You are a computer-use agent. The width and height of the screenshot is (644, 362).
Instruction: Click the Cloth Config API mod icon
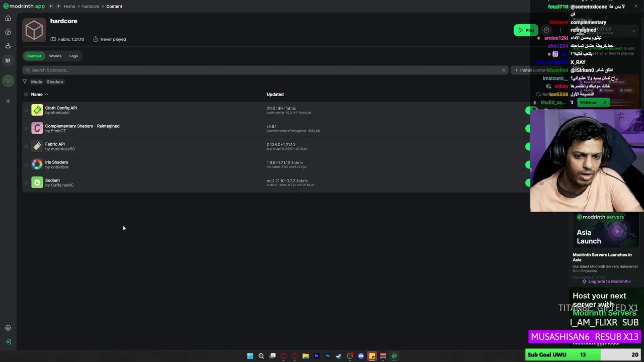37,110
